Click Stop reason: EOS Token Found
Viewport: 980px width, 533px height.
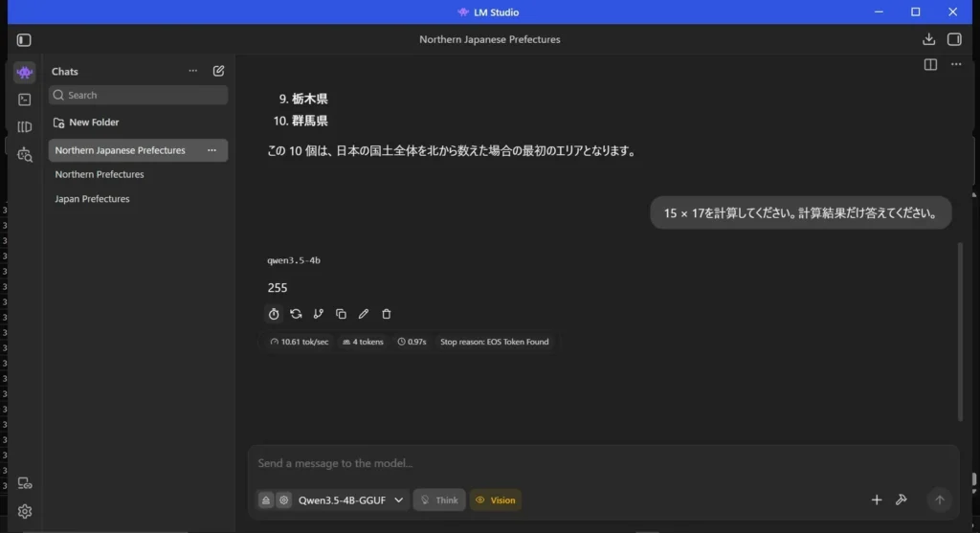(x=495, y=342)
